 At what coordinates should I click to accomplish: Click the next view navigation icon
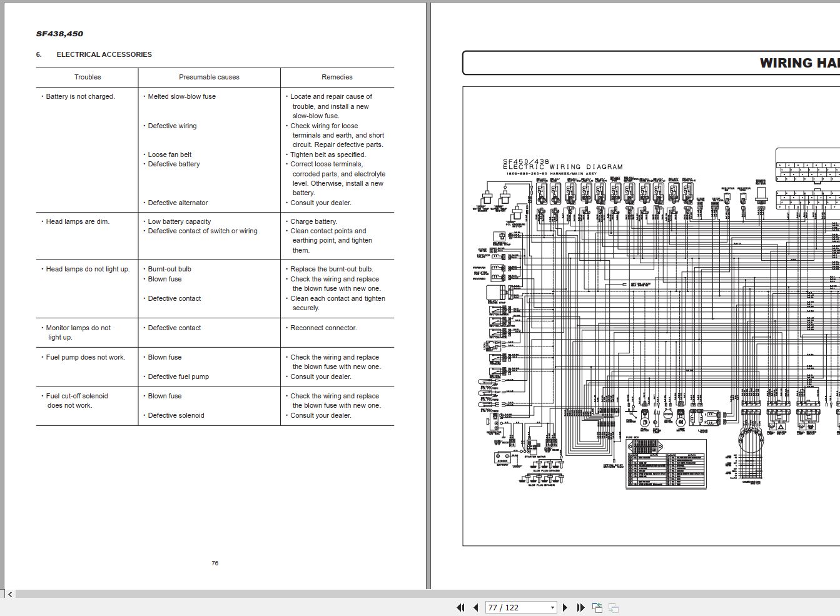point(612,607)
